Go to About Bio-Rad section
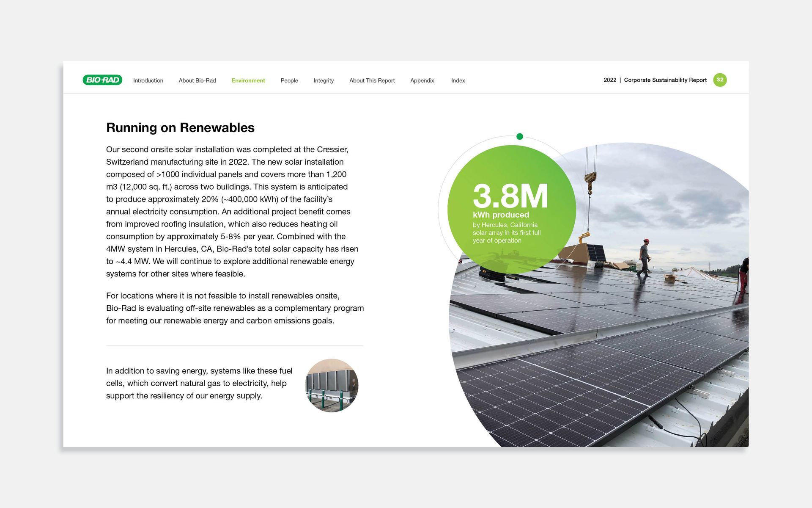 (x=197, y=80)
